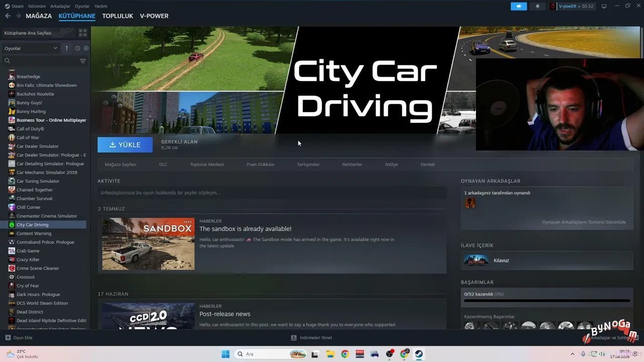Open Google Chrome from the taskbar
The image size is (644, 362).
(x=345, y=354)
